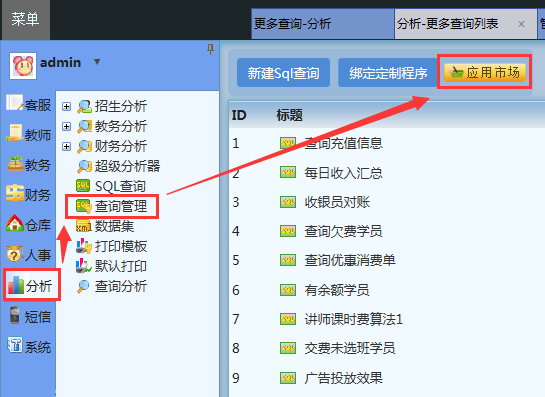The height and width of the screenshot is (397, 545).
Task: Open the 教务 module icon
Action: pos(15,163)
